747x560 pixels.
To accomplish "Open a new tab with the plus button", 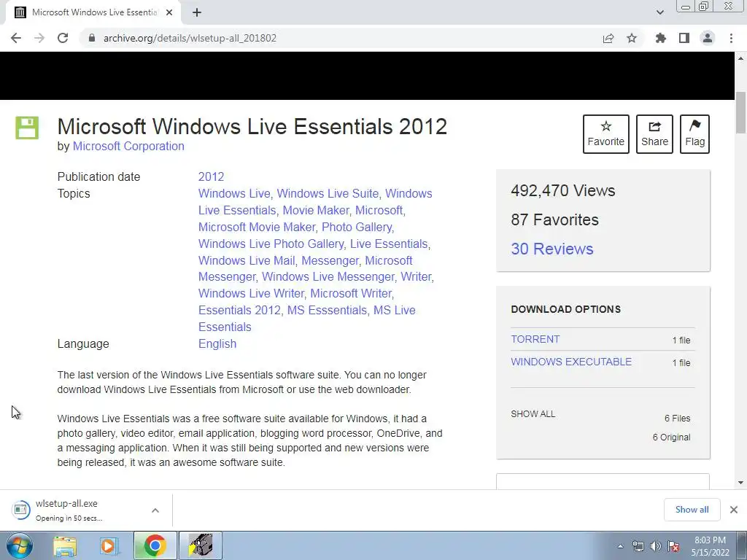I will coord(197,12).
